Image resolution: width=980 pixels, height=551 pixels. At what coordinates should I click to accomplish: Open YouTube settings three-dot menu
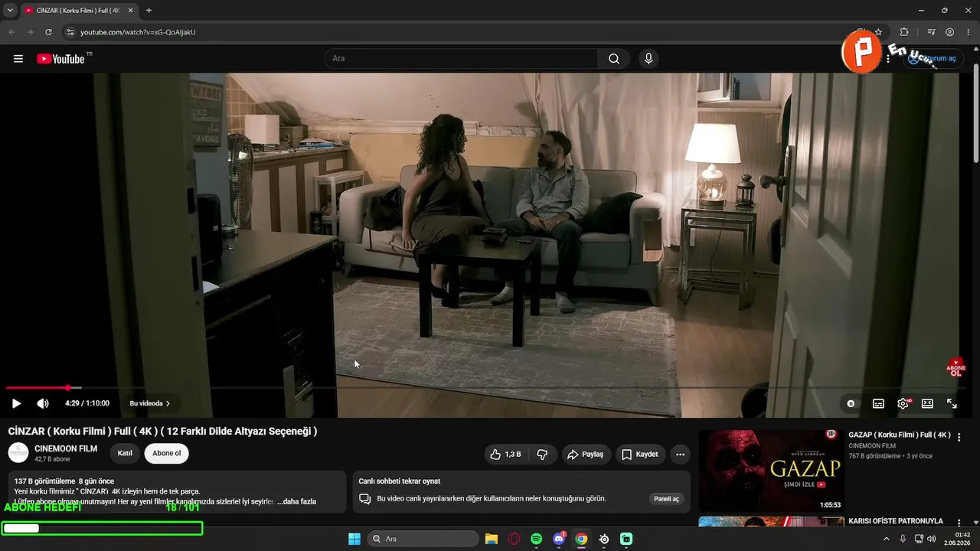[888, 59]
